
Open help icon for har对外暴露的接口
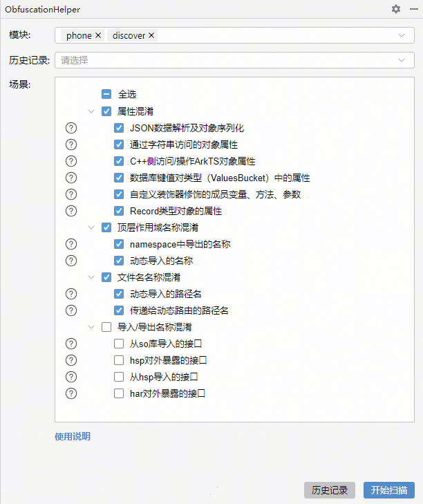coord(71,393)
